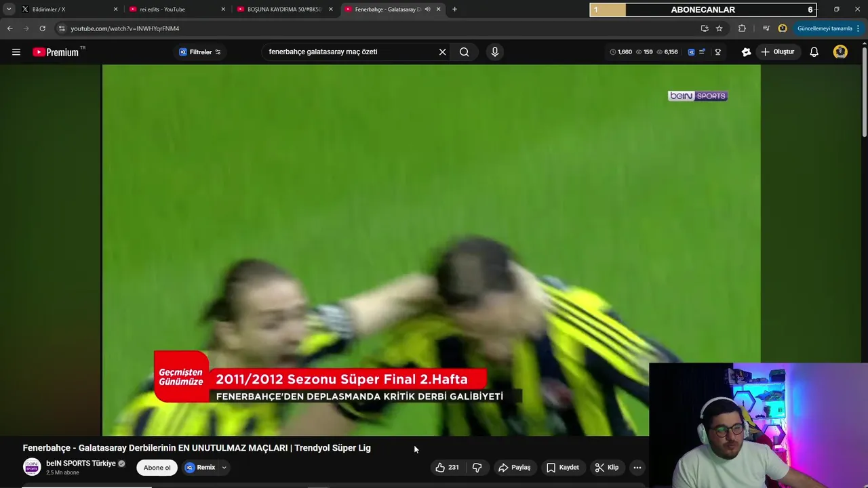Image resolution: width=868 pixels, height=488 pixels.
Task: Dislike the video with thumbs down
Action: point(477,468)
